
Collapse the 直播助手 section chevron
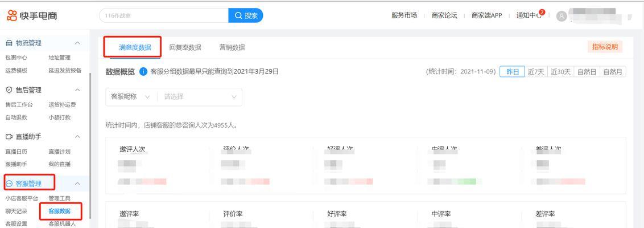[x=77, y=137]
